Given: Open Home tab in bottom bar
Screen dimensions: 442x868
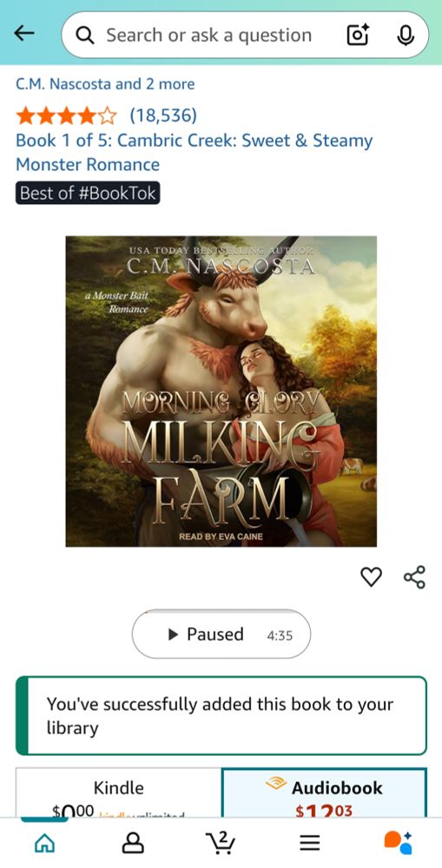Looking at the screenshot, I should [45, 843].
